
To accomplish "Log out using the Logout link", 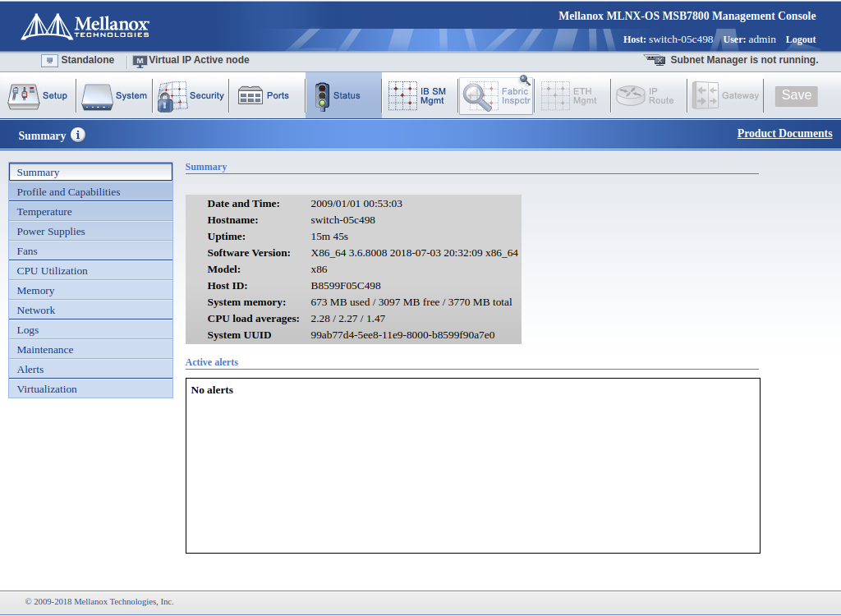I will (x=801, y=39).
